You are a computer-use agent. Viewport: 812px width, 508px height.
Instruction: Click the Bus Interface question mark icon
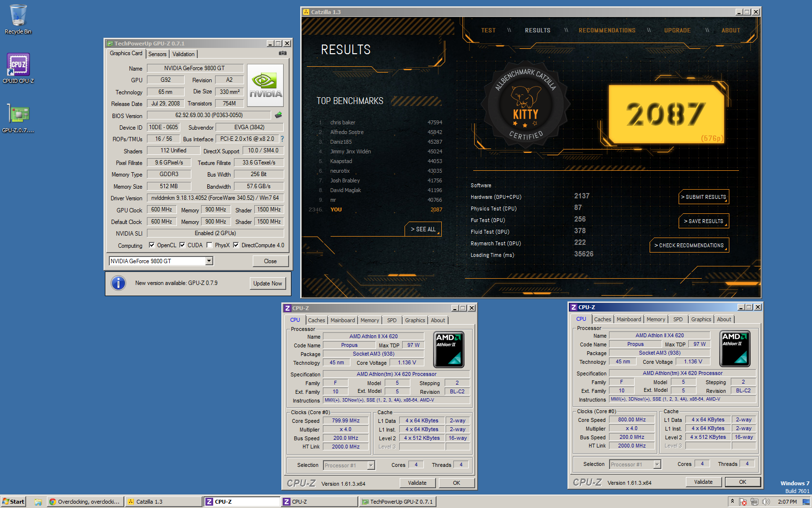[x=282, y=139]
